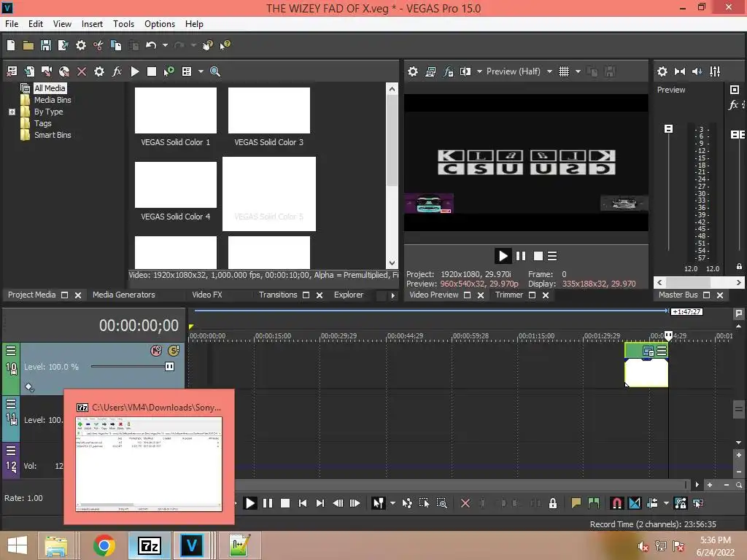
Task: Select the white solid color event on timeline
Action: 646,372
